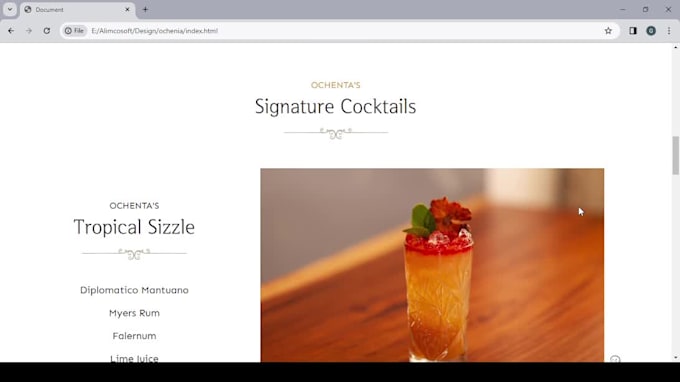680x382 pixels.
Task: Open the File site information chip
Action: pos(75,31)
